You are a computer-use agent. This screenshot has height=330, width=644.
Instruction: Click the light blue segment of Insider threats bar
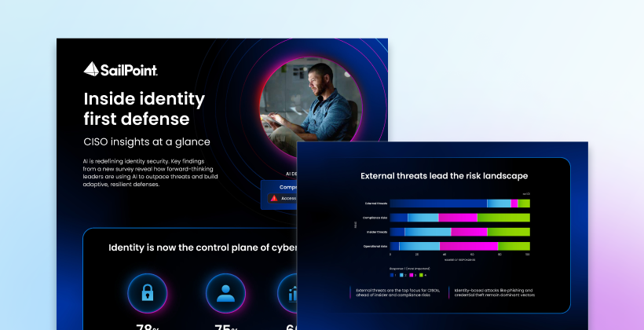click(x=428, y=232)
